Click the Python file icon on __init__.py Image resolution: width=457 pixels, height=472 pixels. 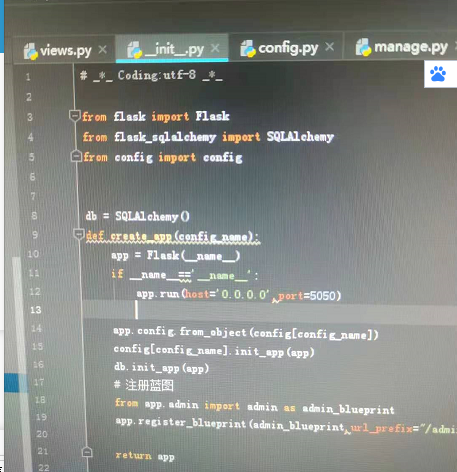[x=135, y=50]
